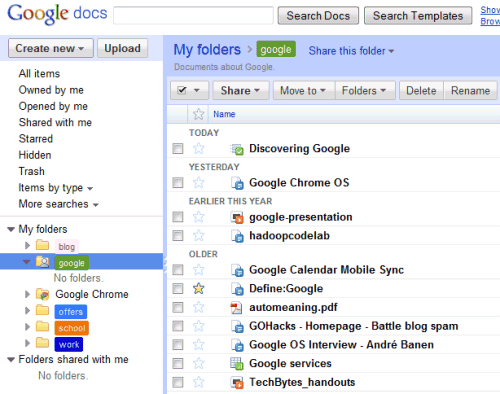The height and width of the screenshot is (394, 500).
Task: Expand the Google Chrome folder arrow
Action: coord(28,294)
